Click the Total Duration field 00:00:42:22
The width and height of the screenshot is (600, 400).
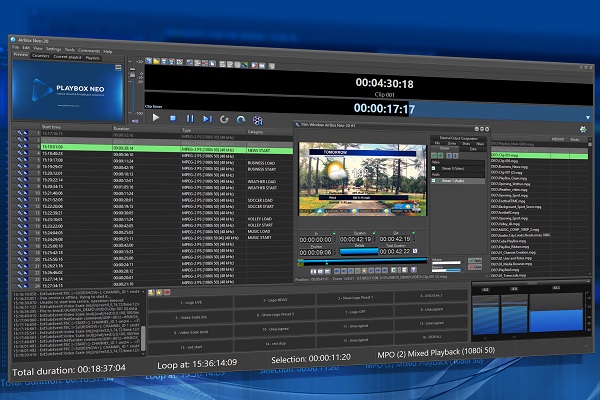pos(395,251)
